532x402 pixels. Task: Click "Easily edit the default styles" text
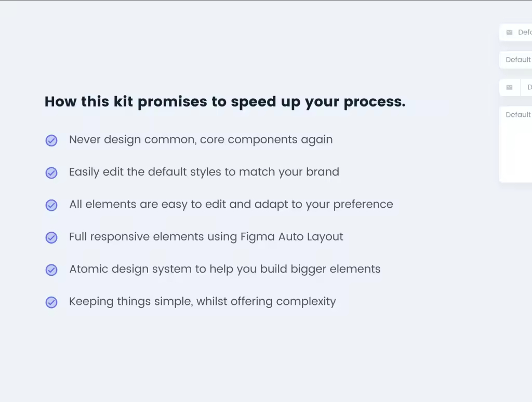tap(204, 172)
